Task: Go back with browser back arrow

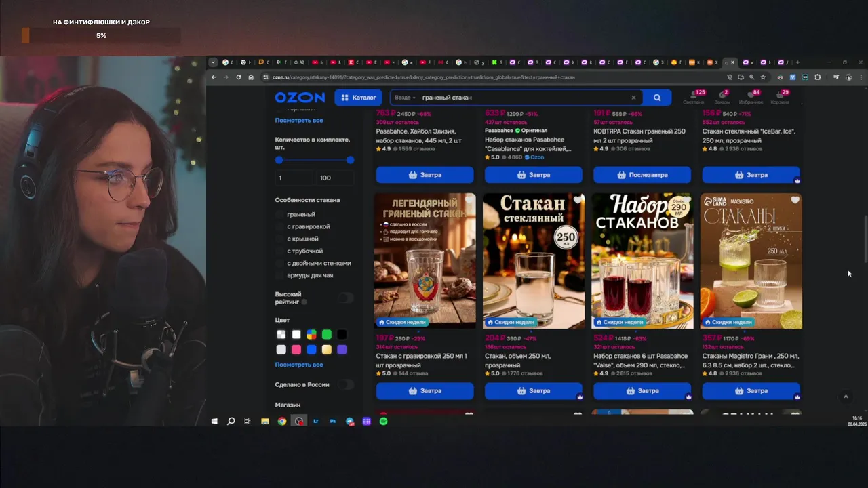Action: [214, 77]
